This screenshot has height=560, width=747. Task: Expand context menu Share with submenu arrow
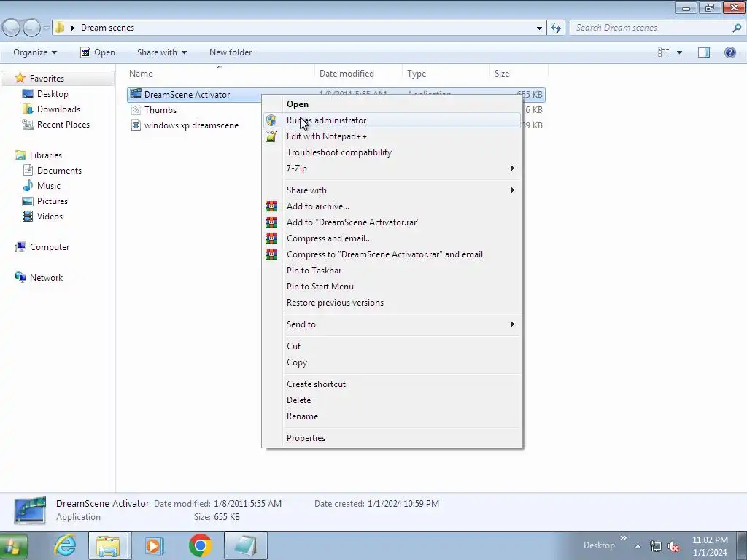click(513, 190)
